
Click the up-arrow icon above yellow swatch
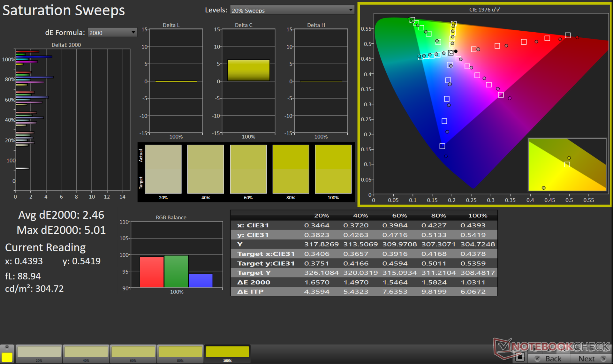click(x=7, y=347)
